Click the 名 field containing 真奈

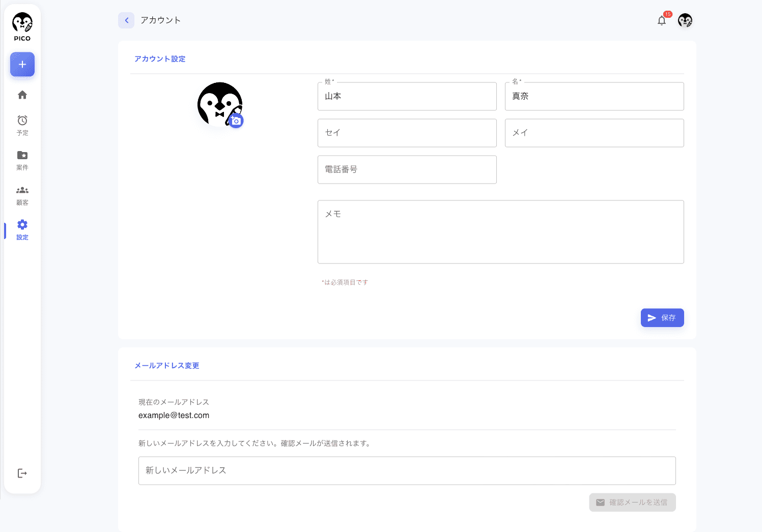(x=595, y=96)
